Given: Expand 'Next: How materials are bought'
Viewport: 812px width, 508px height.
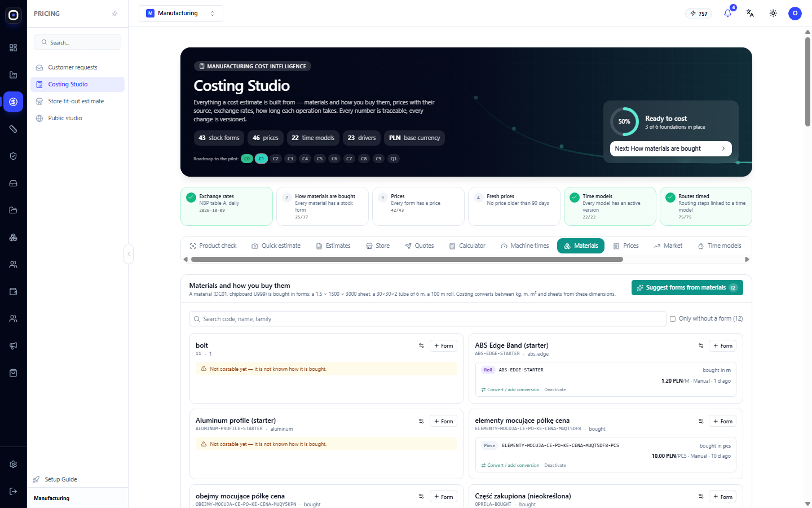Looking at the screenshot, I should [671, 148].
